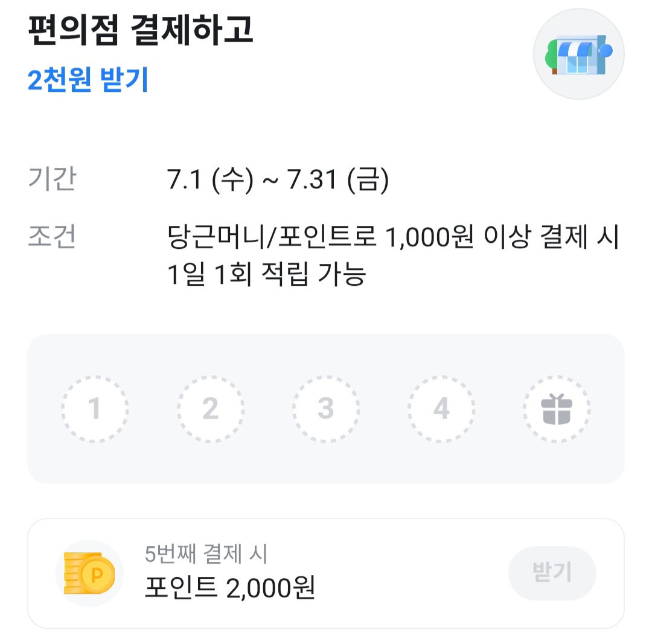Image resolution: width=652 pixels, height=644 pixels.
Task: Select stamp circle number 3
Action: (x=325, y=409)
